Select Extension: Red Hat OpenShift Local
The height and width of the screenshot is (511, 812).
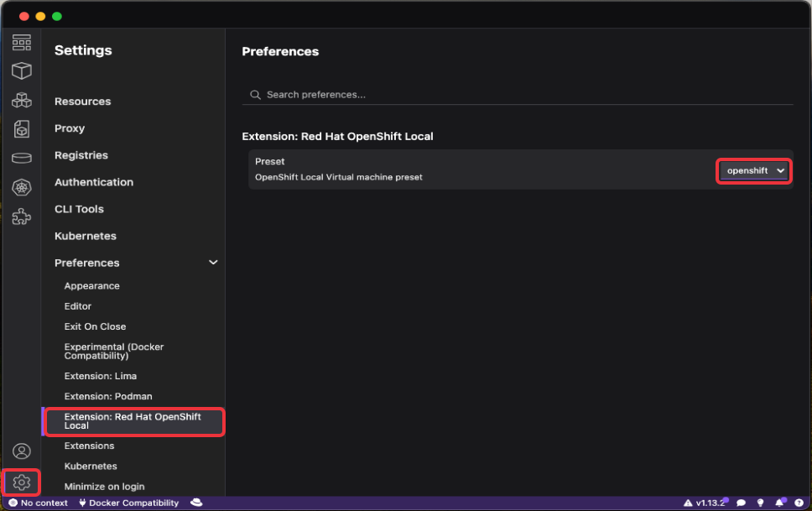tap(133, 421)
